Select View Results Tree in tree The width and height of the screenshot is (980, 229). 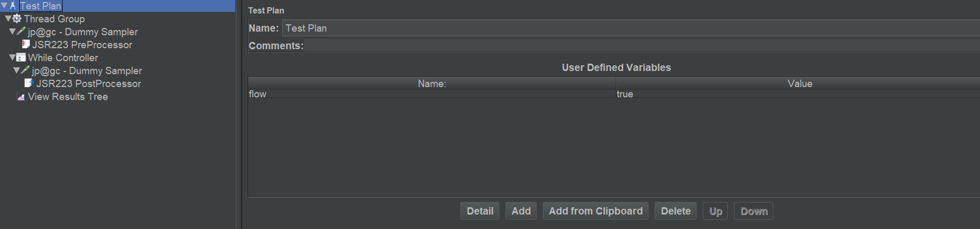pos(68,96)
